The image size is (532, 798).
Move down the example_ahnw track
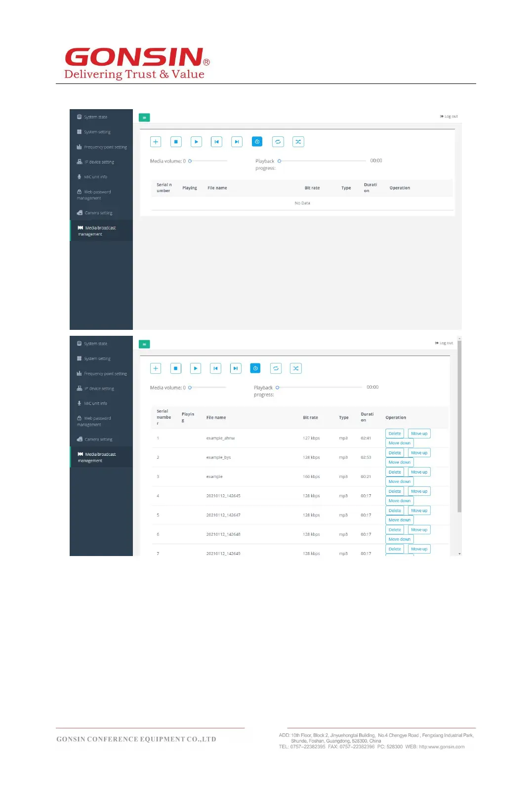click(400, 443)
